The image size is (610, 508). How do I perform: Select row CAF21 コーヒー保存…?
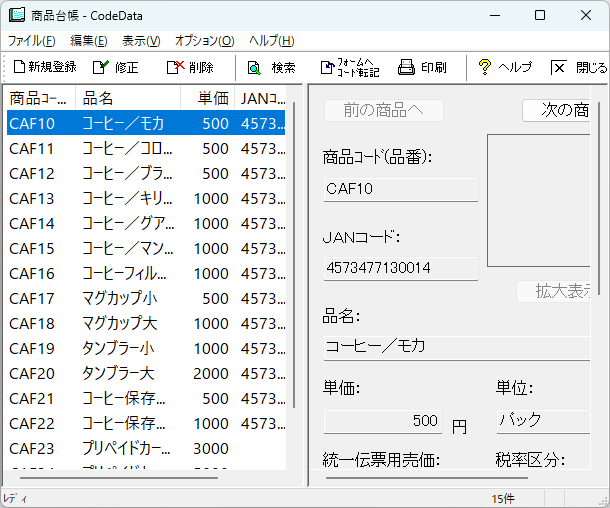pyautogui.click(x=146, y=398)
